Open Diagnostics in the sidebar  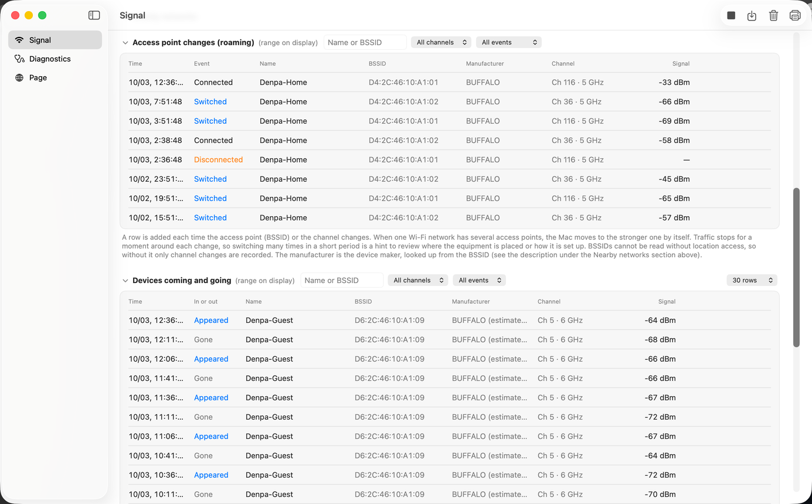pyautogui.click(x=55, y=59)
